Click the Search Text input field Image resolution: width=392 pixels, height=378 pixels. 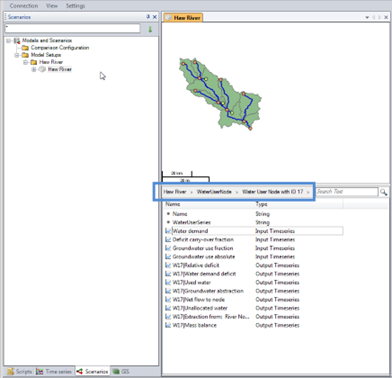click(347, 192)
